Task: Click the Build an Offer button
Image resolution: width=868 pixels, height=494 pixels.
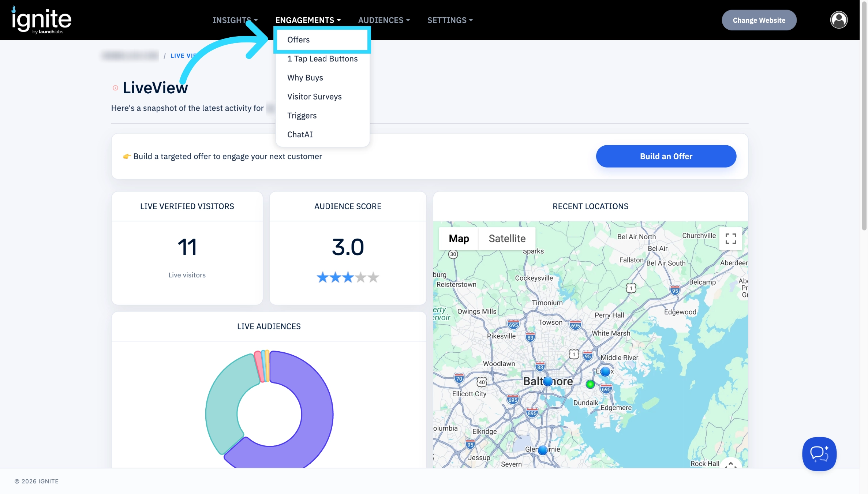Action: [x=666, y=156]
